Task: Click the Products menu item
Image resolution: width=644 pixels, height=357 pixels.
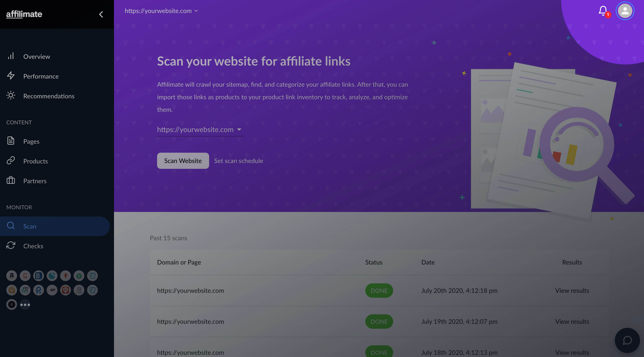Action: click(35, 161)
